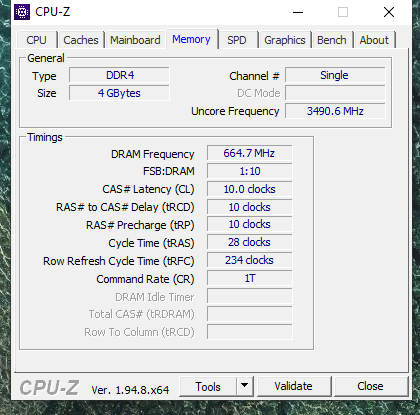Click the RAS# Precharge (tRP) label
420x415 pixels.
coord(140,225)
